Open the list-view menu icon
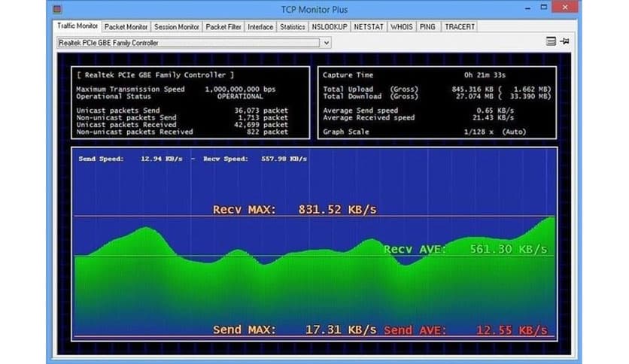 [551, 41]
